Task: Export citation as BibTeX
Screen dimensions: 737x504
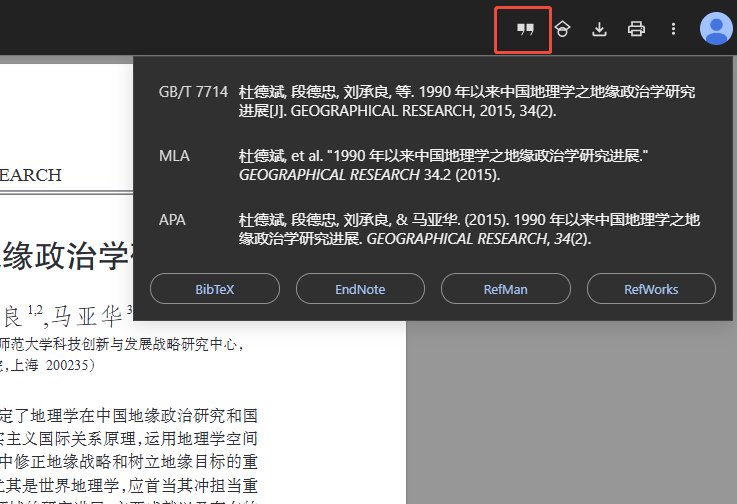Action: [x=215, y=289]
